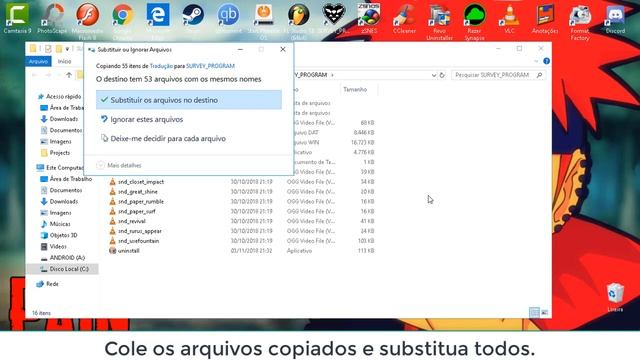Select Músicas under Este Computador
Viewport: 640px width, 360px height.
56,224
